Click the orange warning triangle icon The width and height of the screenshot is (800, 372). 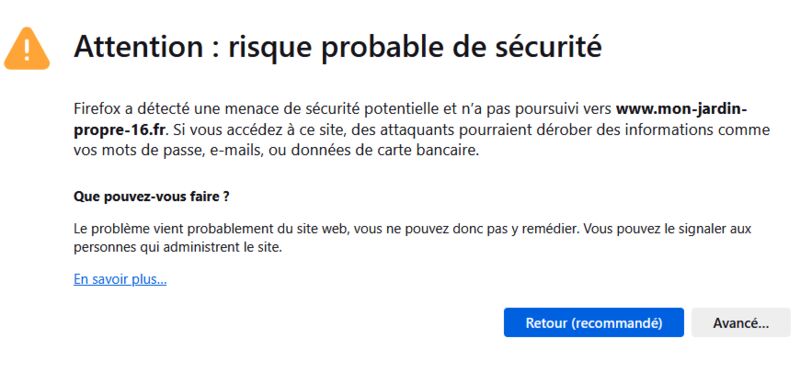pos(27,48)
